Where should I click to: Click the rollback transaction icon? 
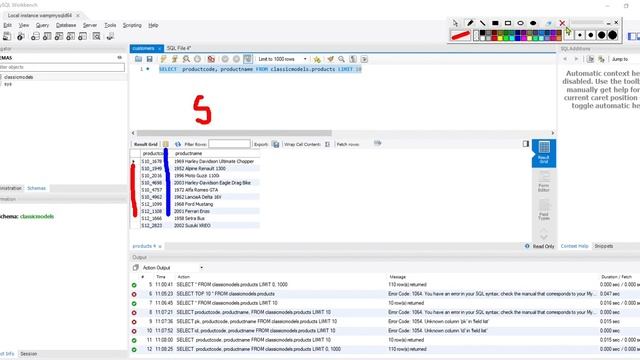[236, 59]
